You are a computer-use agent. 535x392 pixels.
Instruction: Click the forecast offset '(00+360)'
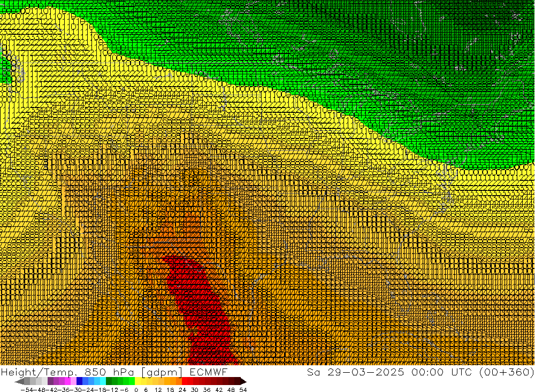click(x=507, y=372)
